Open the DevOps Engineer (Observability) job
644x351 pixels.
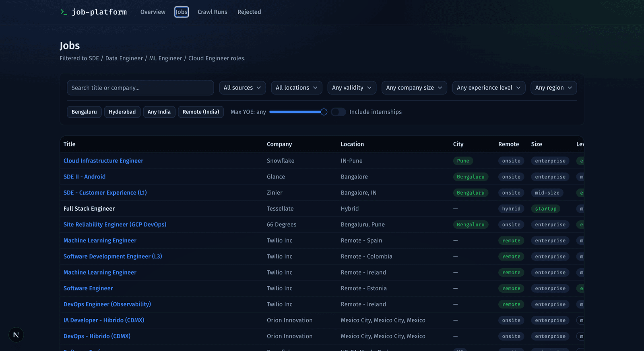[107, 304]
